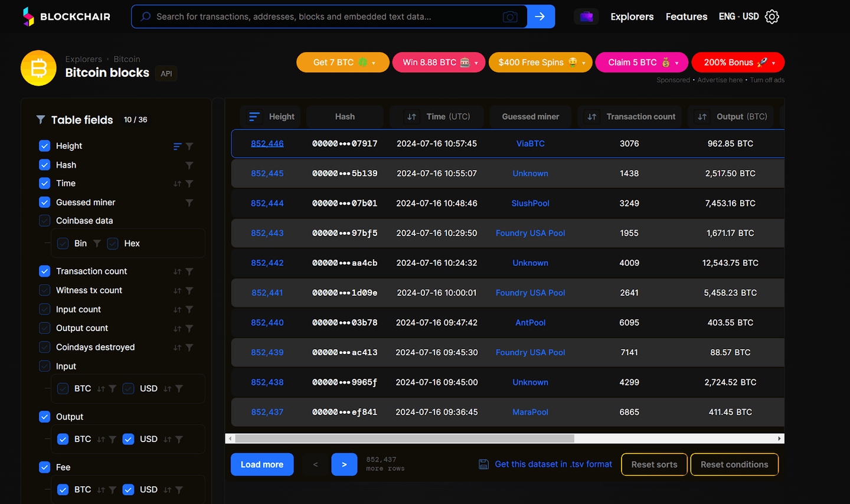Click the sort icon next to the Height column
This screenshot has height=504, width=850.
(x=253, y=116)
